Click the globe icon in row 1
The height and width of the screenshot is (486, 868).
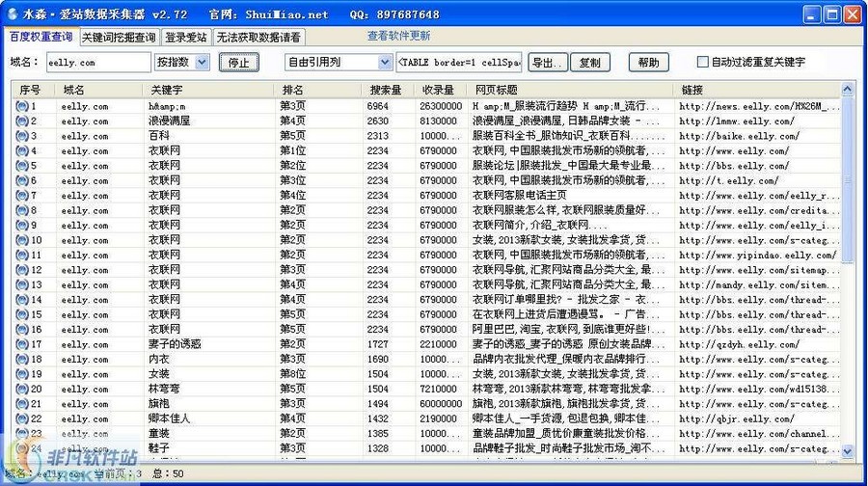[x=22, y=106]
